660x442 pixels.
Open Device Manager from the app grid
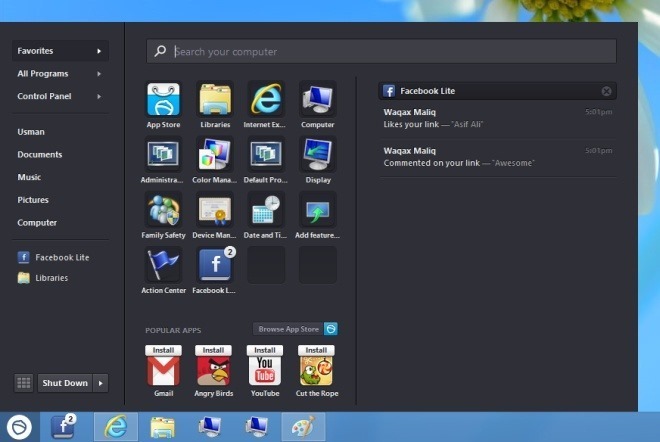(214, 211)
